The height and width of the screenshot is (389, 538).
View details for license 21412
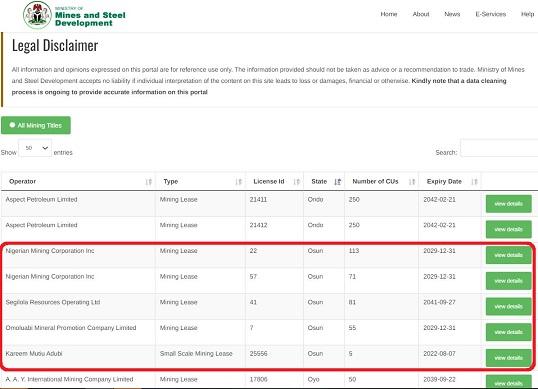tap(508, 229)
